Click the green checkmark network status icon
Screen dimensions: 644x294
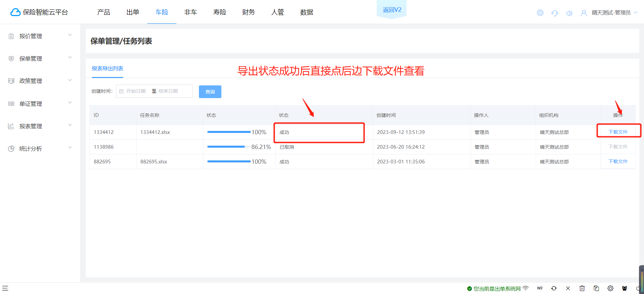point(469,288)
